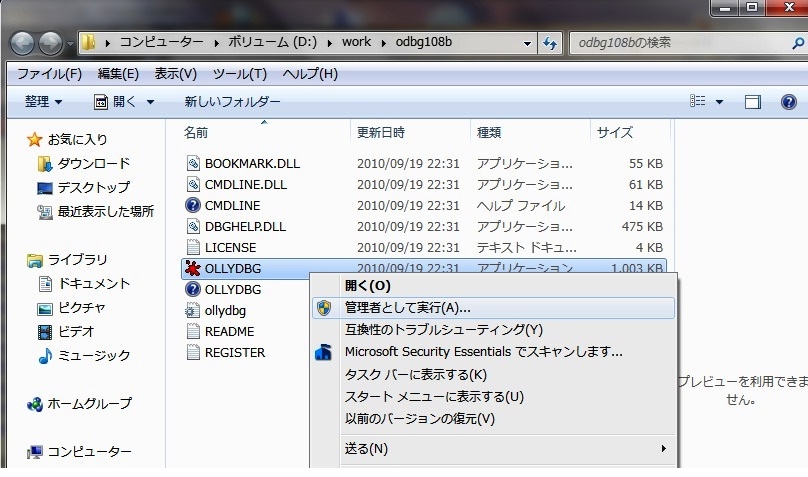
Task: Click the blue Help question mark icon
Action: pos(788,102)
